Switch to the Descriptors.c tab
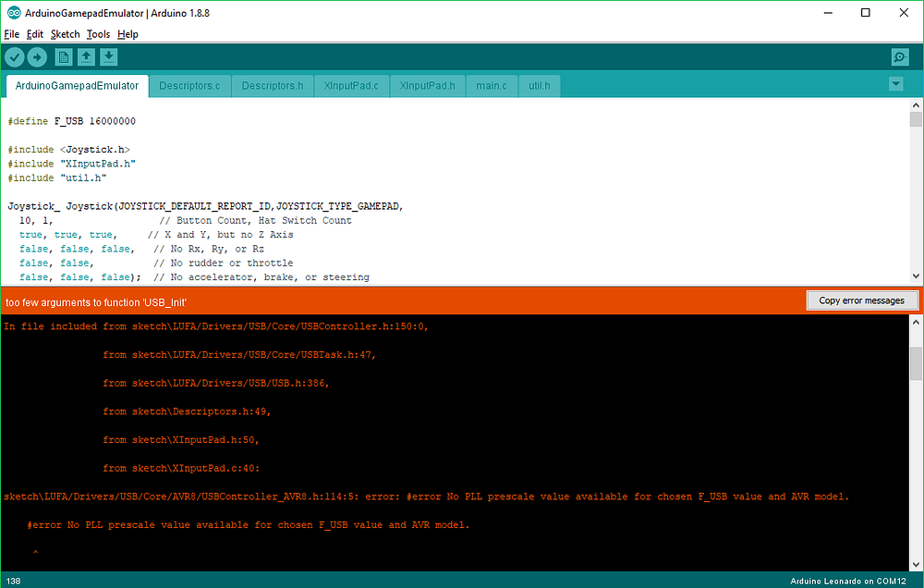 click(189, 86)
